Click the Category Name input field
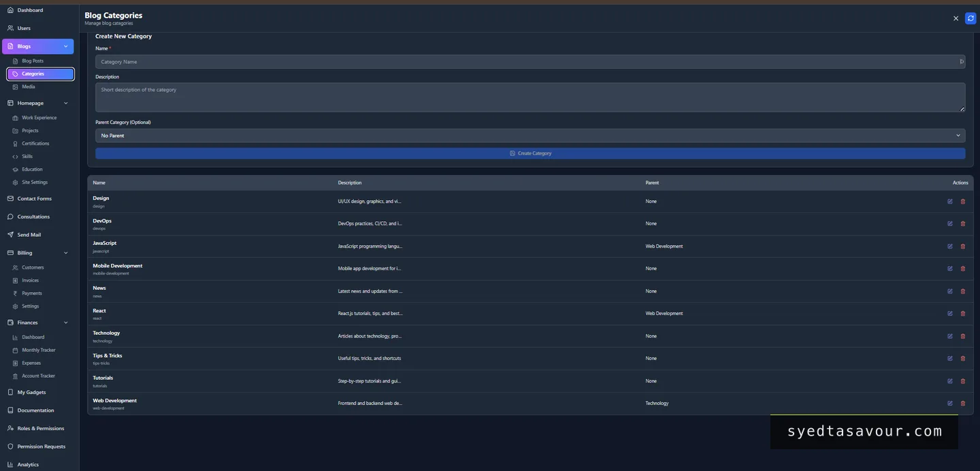This screenshot has height=471, width=980. pyautogui.click(x=530, y=62)
